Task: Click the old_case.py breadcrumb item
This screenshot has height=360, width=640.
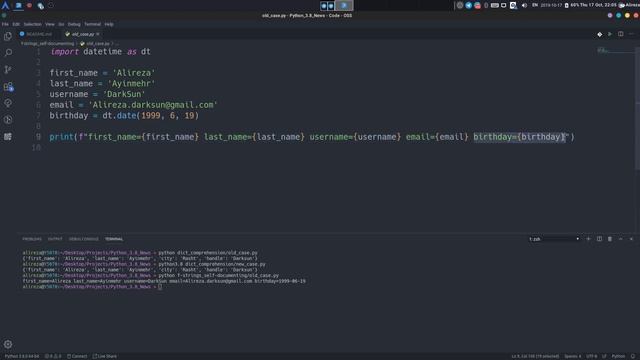Action: 95,44
